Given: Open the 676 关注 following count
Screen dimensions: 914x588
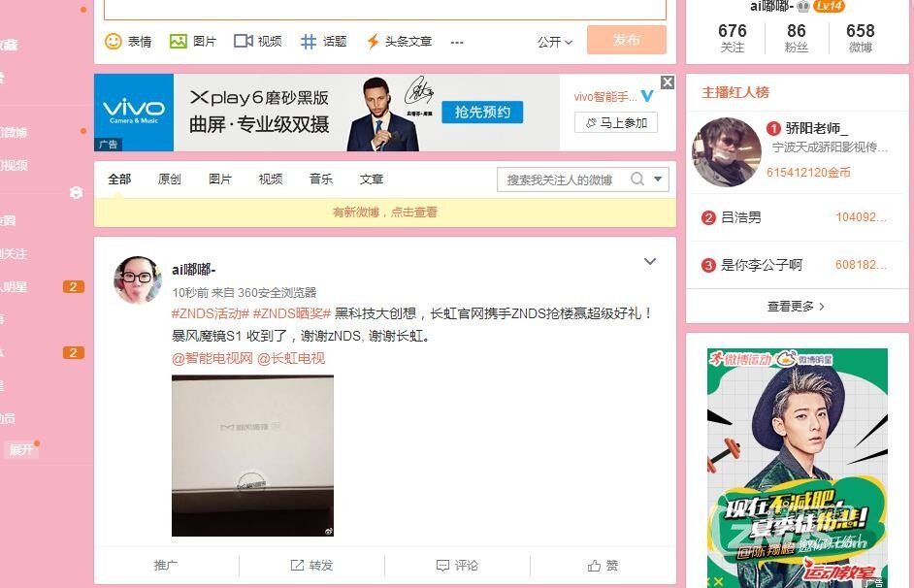Looking at the screenshot, I should (x=733, y=37).
